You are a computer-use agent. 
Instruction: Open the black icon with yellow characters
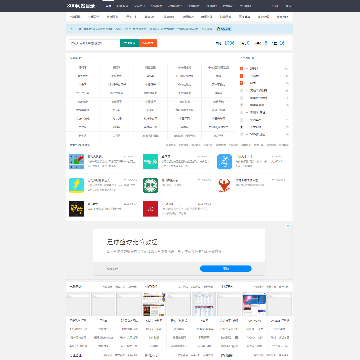click(x=76, y=209)
